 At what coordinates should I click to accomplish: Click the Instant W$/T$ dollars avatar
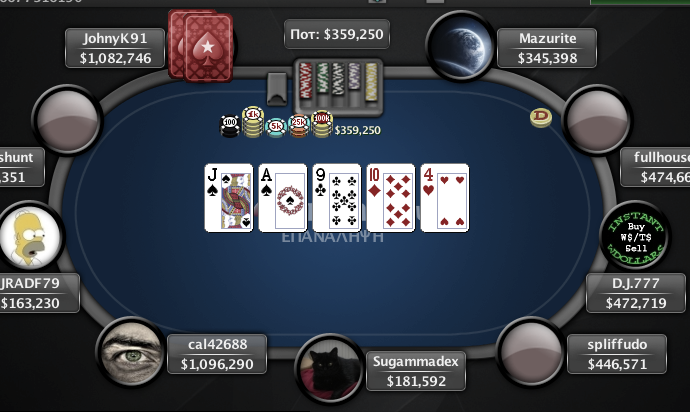point(635,236)
